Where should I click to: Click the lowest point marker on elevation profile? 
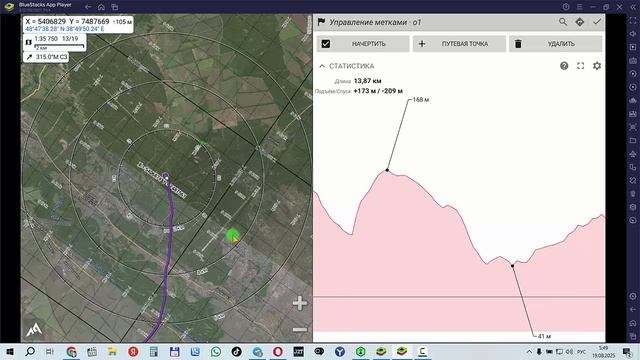(513, 266)
